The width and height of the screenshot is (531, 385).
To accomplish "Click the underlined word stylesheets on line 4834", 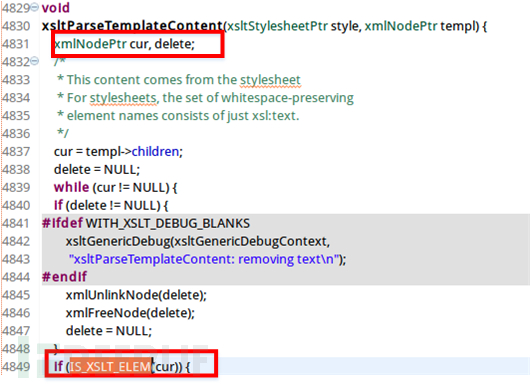I will 123,98.
